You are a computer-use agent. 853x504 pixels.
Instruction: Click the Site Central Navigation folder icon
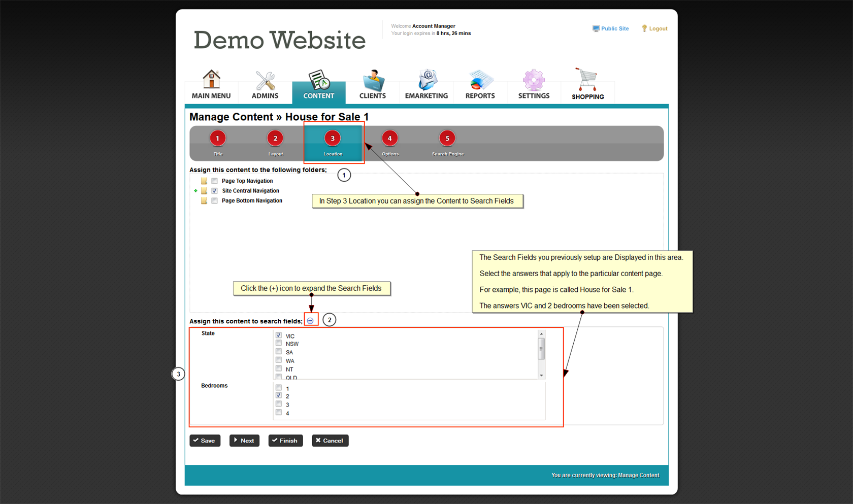coord(204,191)
